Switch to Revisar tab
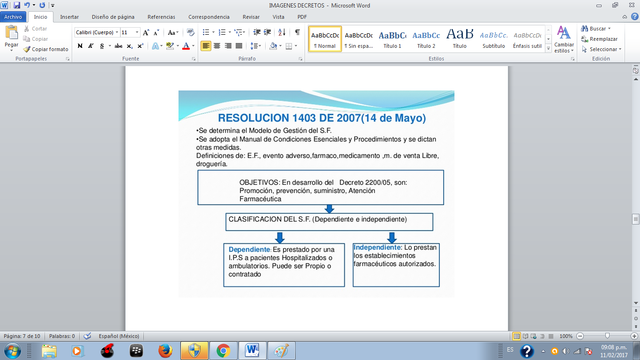The image size is (640, 360). point(251,17)
